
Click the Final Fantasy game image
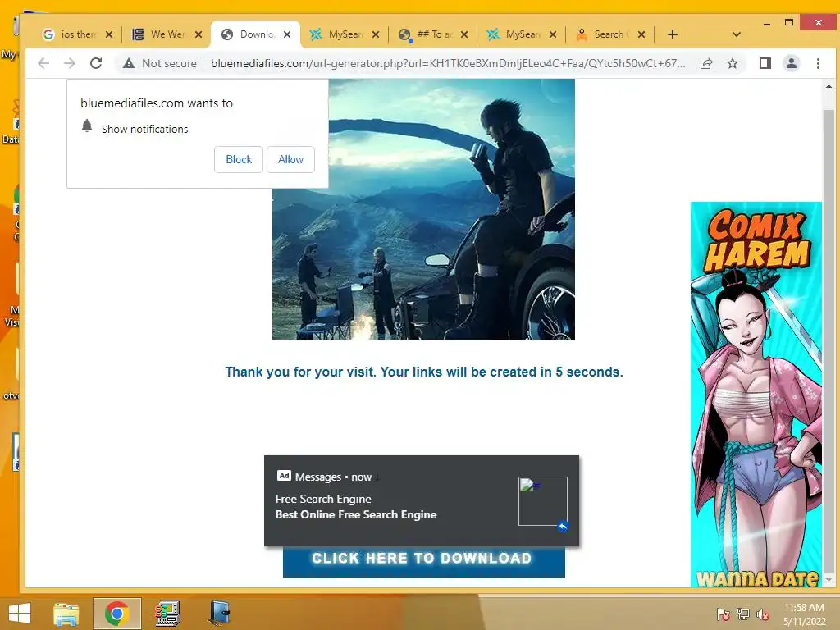tap(423, 209)
